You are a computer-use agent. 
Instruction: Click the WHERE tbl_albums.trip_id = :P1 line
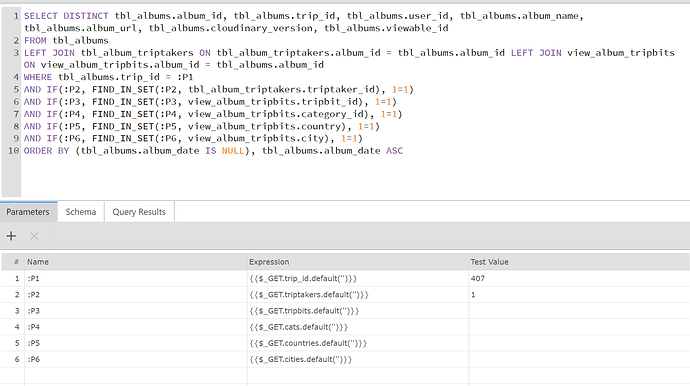pos(108,77)
